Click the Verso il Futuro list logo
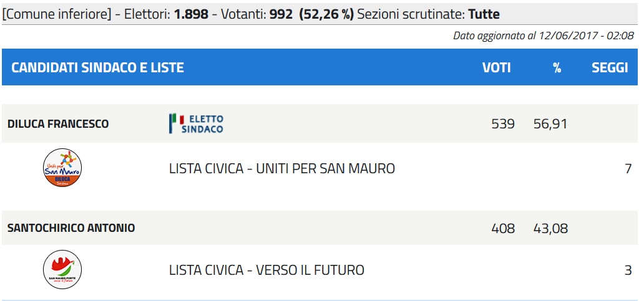644x301 pixels. pos(62,269)
